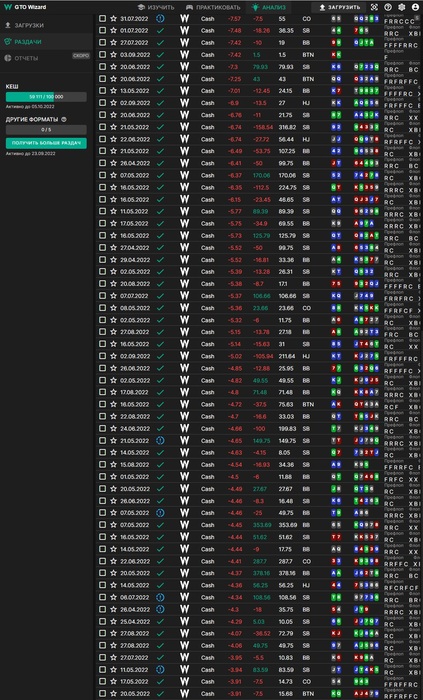Click the Активно до 05.10.2022 text
This screenshot has width=423, height=700.
(30, 107)
